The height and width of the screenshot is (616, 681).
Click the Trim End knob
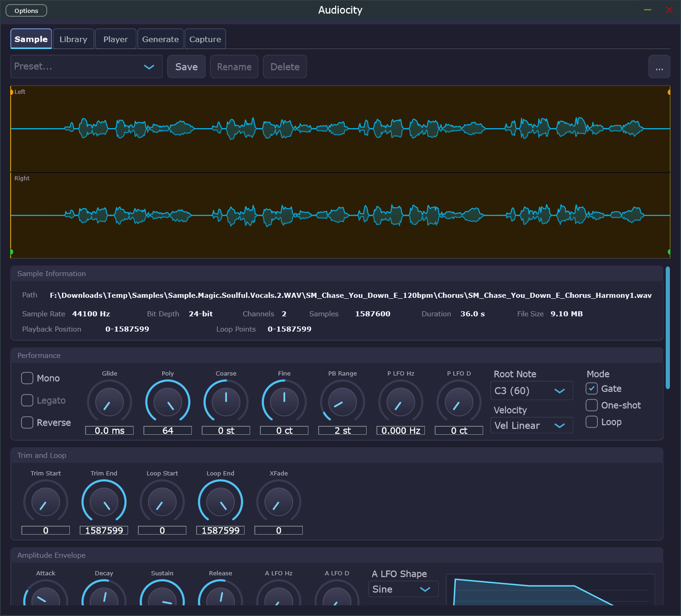click(x=104, y=502)
